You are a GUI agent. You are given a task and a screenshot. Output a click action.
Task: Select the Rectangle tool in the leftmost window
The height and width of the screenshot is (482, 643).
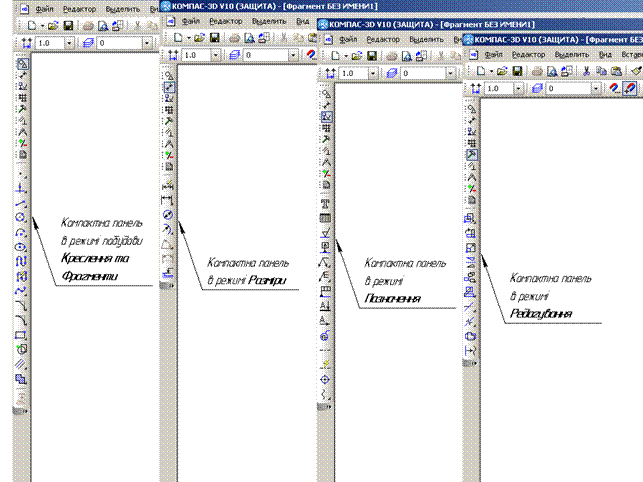[22, 335]
